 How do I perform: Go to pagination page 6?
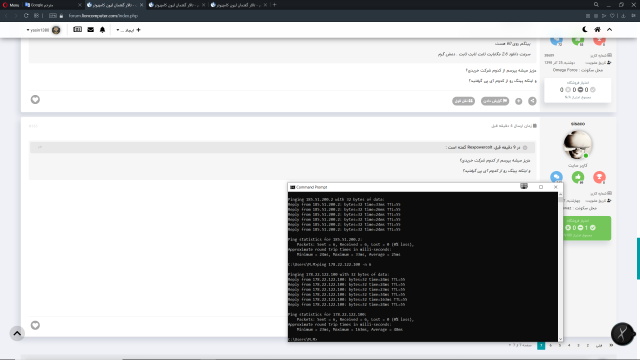click(551, 345)
